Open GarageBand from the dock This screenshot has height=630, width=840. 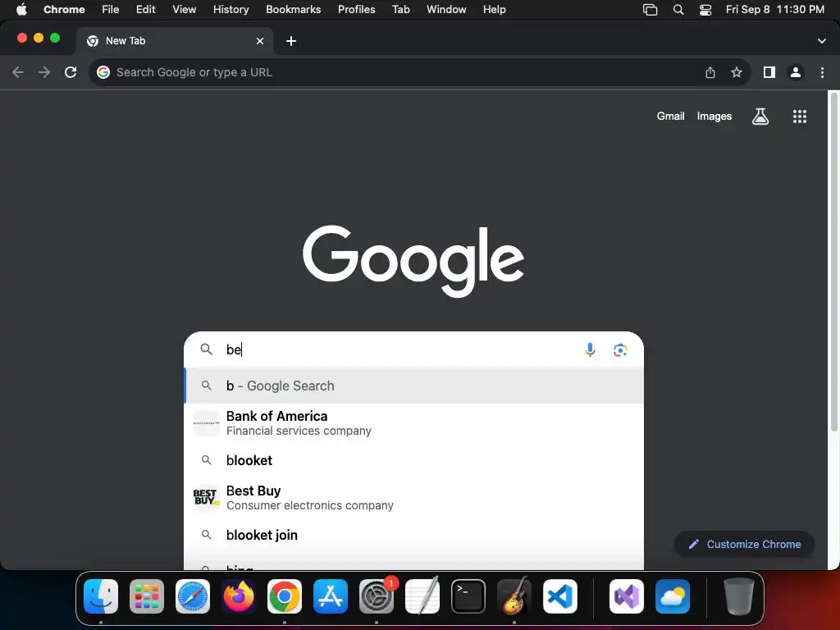tap(514, 596)
